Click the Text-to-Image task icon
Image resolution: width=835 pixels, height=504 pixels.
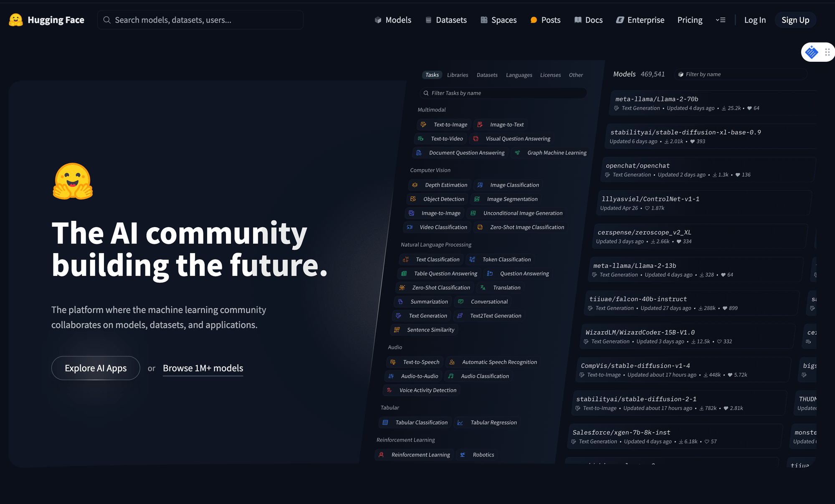tap(423, 124)
